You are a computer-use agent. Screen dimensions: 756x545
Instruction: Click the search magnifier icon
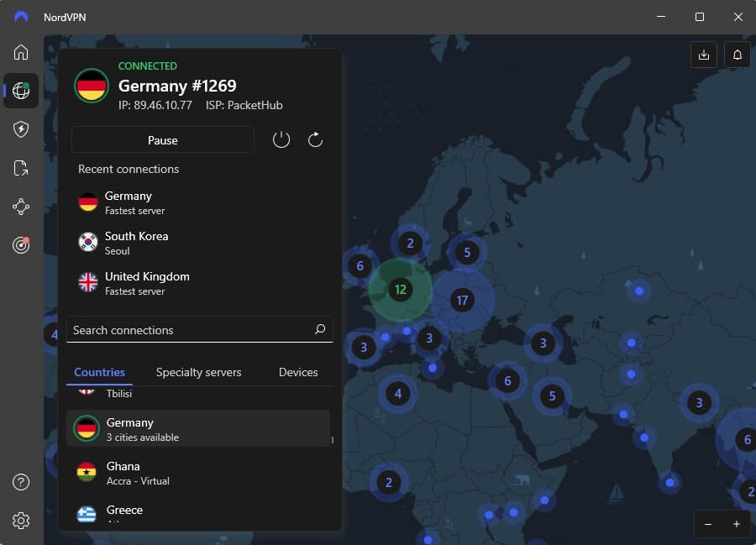tap(320, 329)
